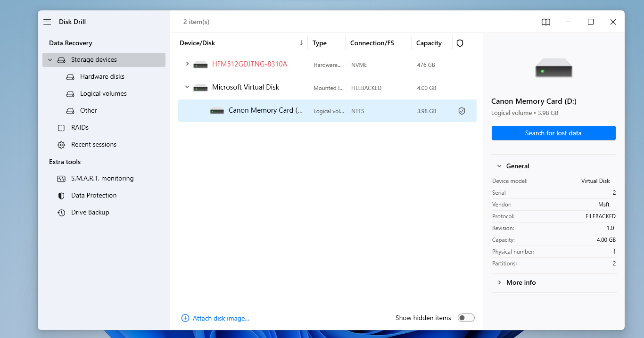Click the shield icon in table header
The width and height of the screenshot is (644, 338).
[460, 43]
